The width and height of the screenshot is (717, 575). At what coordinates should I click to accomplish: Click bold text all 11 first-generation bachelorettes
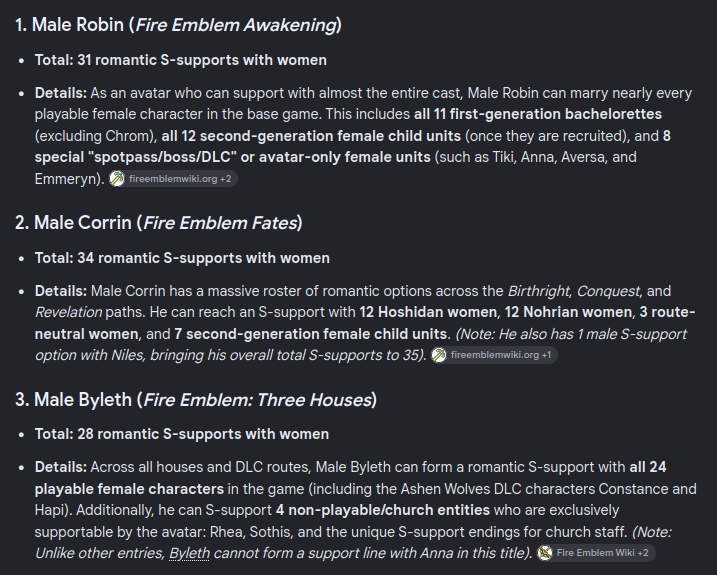tap(538, 114)
